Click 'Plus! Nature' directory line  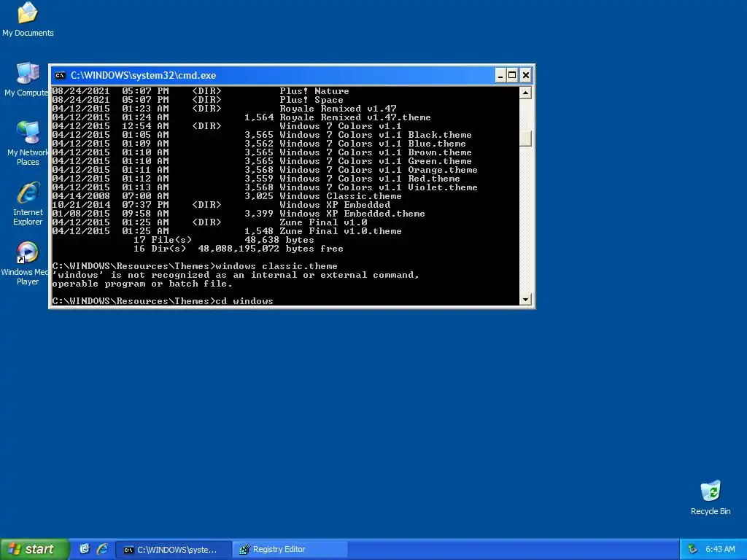pyautogui.click(x=201, y=91)
